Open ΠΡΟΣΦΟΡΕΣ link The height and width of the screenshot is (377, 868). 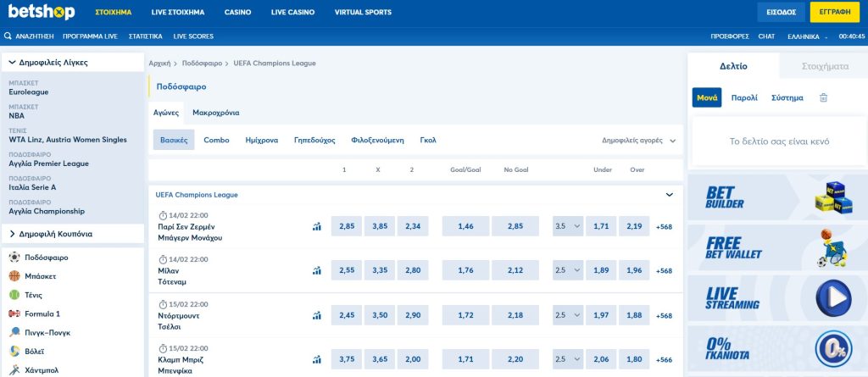point(730,36)
